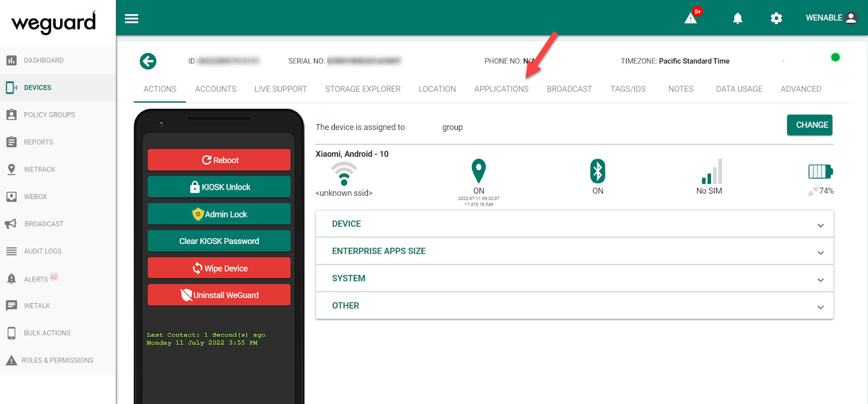Open the hamburger menu in the header
Image resolution: width=868 pixels, height=404 pixels.
[x=131, y=18]
